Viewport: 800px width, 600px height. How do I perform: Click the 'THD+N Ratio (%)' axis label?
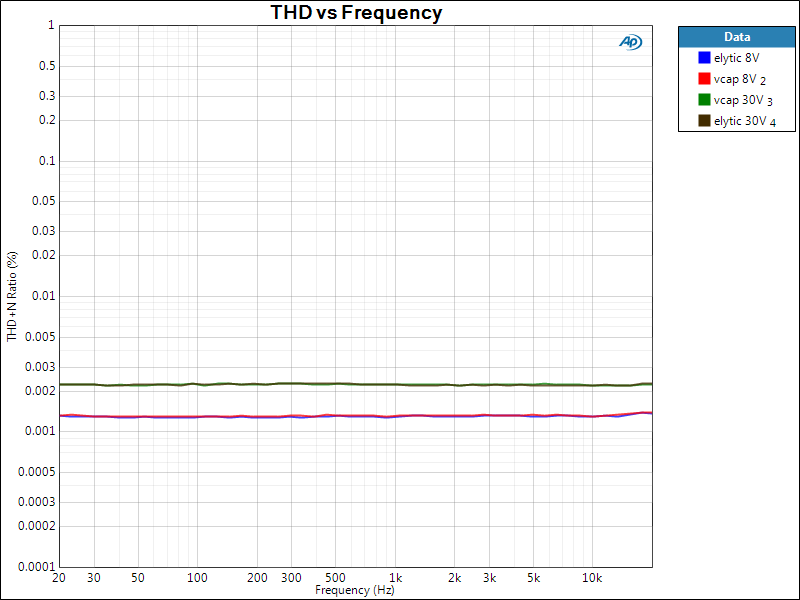click(12, 296)
